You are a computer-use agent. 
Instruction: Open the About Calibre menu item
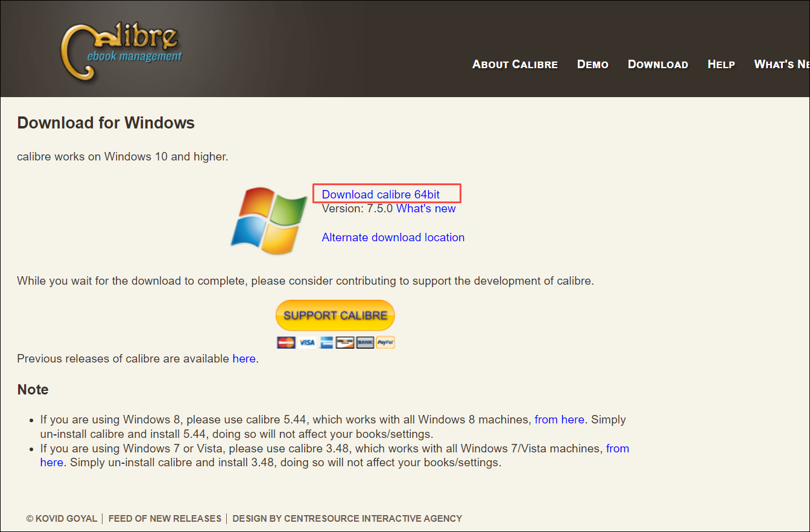[x=515, y=64]
